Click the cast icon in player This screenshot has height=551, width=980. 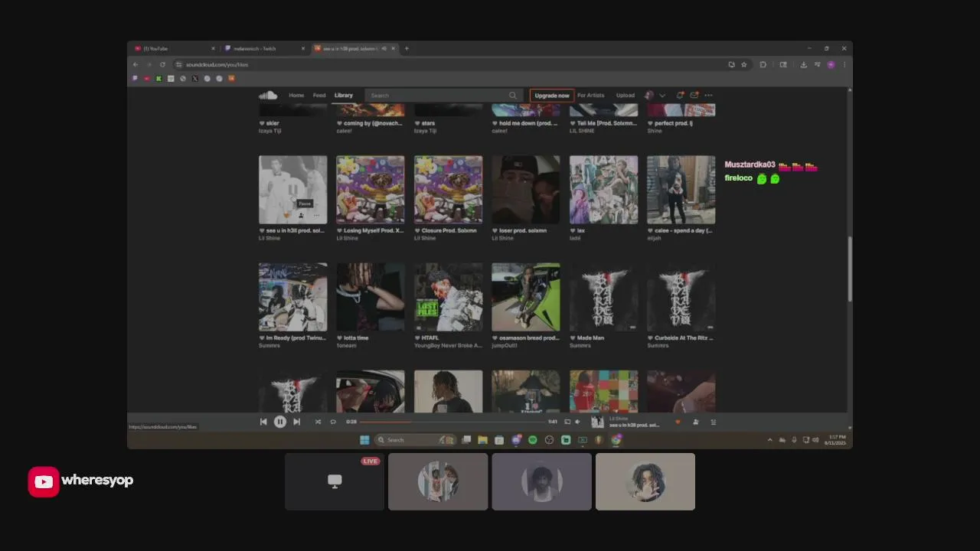coord(567,422)
